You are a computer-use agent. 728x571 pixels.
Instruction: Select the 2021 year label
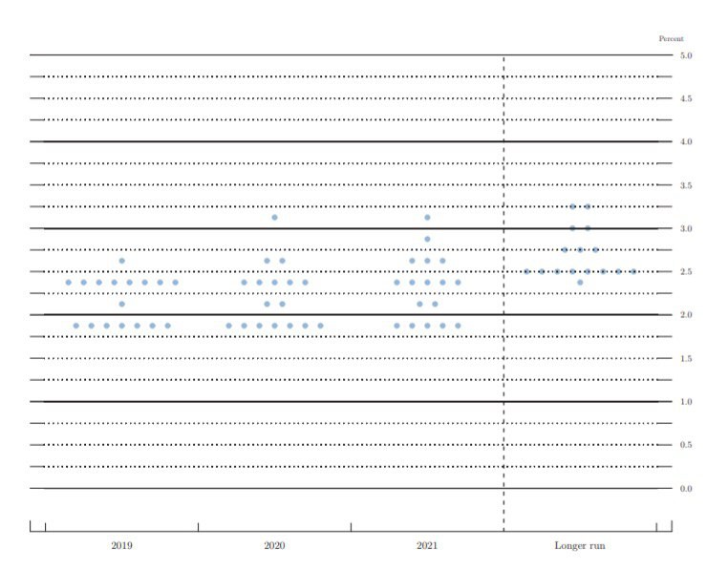[427, 545]
